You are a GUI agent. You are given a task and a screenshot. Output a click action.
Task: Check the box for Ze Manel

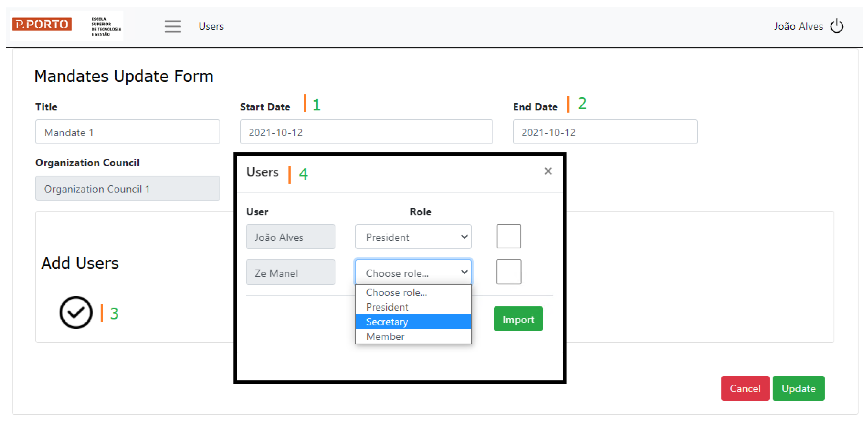click(508, 272)
